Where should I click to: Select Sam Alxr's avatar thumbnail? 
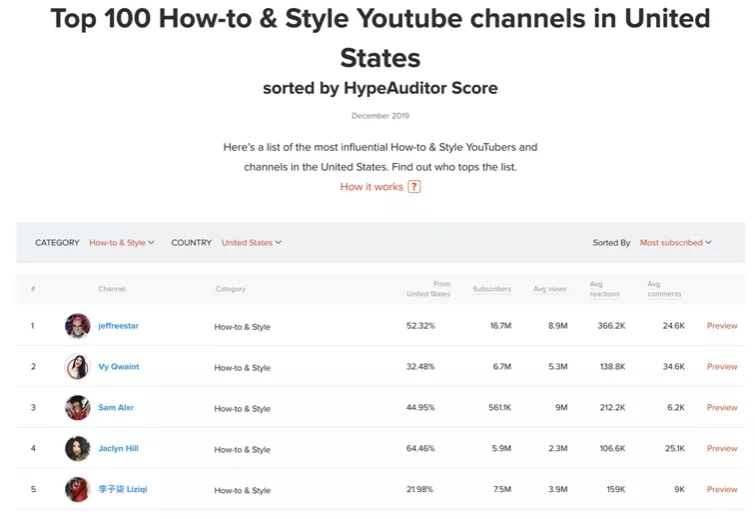[78, 408]
